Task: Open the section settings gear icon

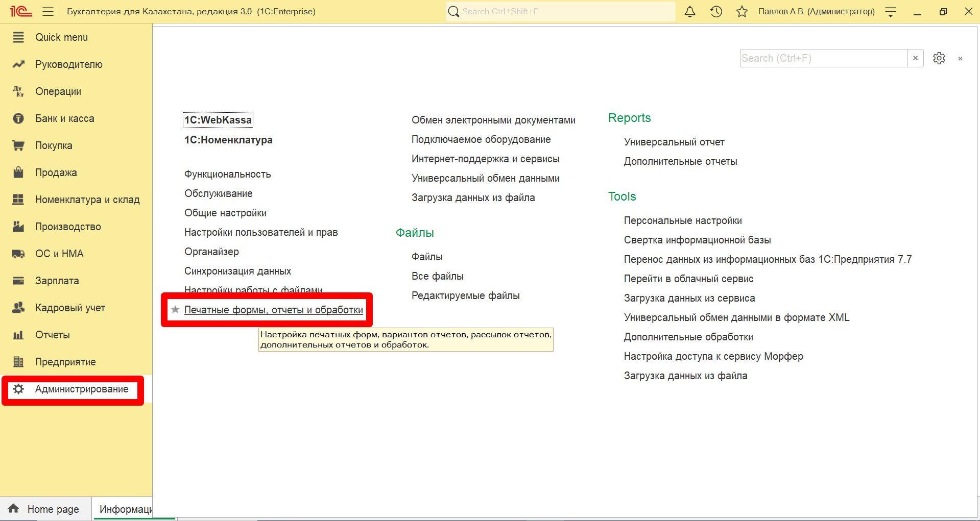Action: point(939,58)
